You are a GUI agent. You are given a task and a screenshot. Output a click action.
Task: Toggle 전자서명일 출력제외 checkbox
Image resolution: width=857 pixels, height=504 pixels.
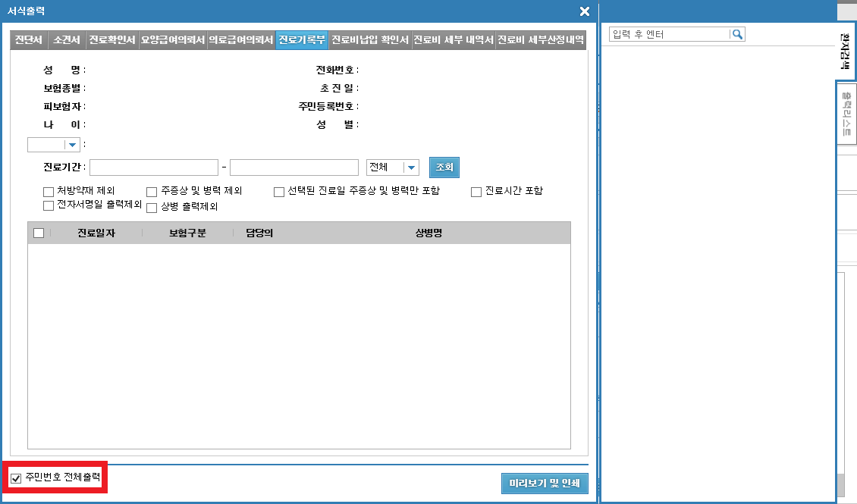point(49,205)
